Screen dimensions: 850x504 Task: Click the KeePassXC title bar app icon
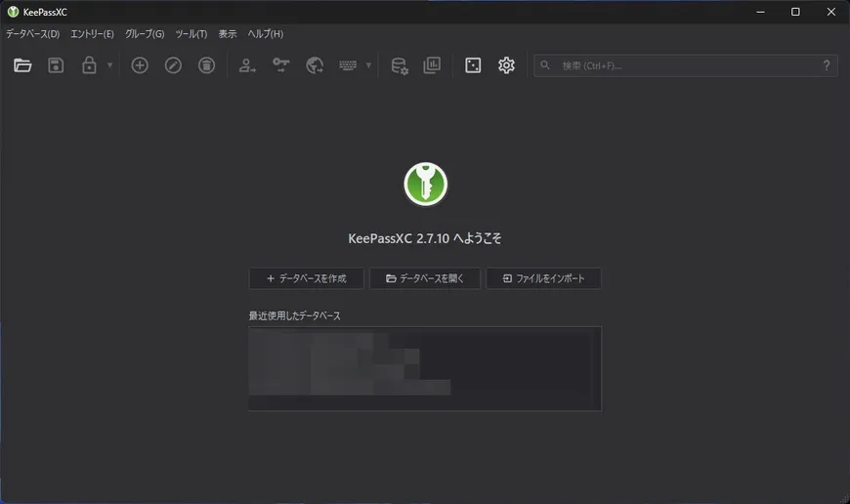coord(13,12)
